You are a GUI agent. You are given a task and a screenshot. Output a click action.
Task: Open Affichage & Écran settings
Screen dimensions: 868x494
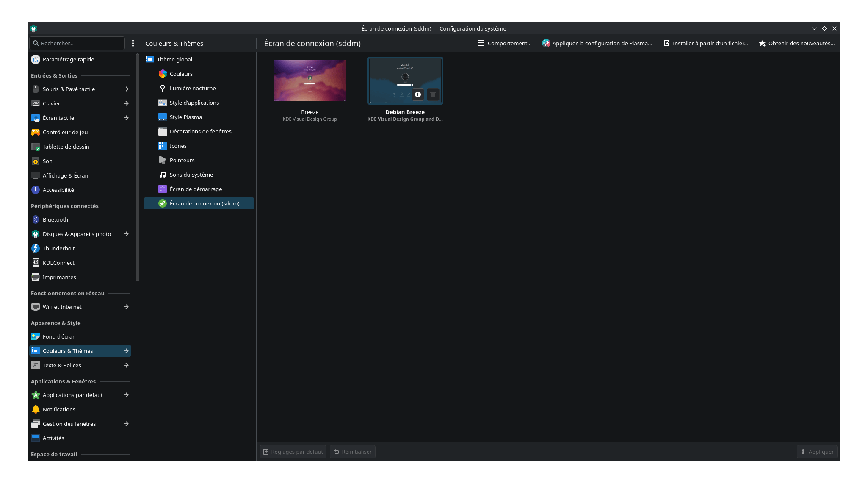tap(80, 175)
